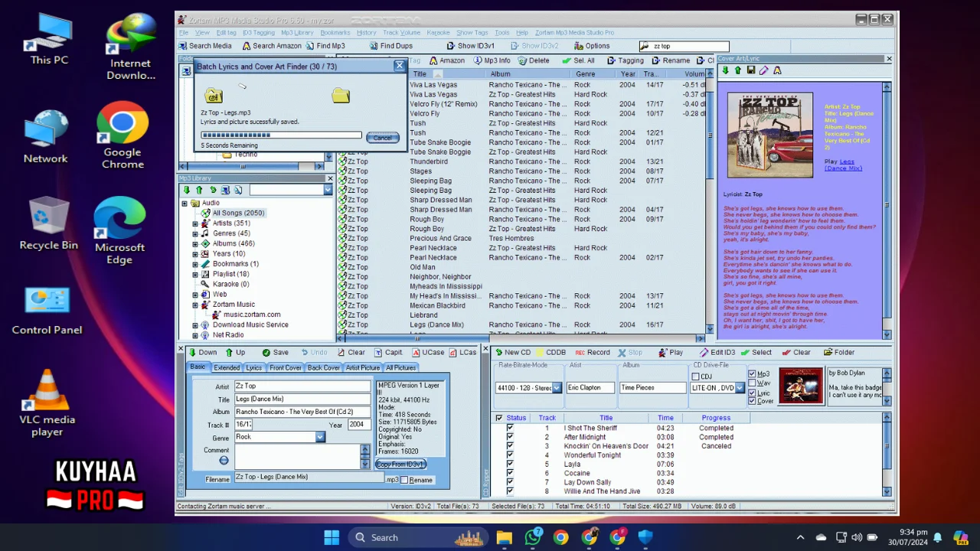This screenshot has height=551, width=980.
Task: Clear the tag editor fields
Action: 351,353
